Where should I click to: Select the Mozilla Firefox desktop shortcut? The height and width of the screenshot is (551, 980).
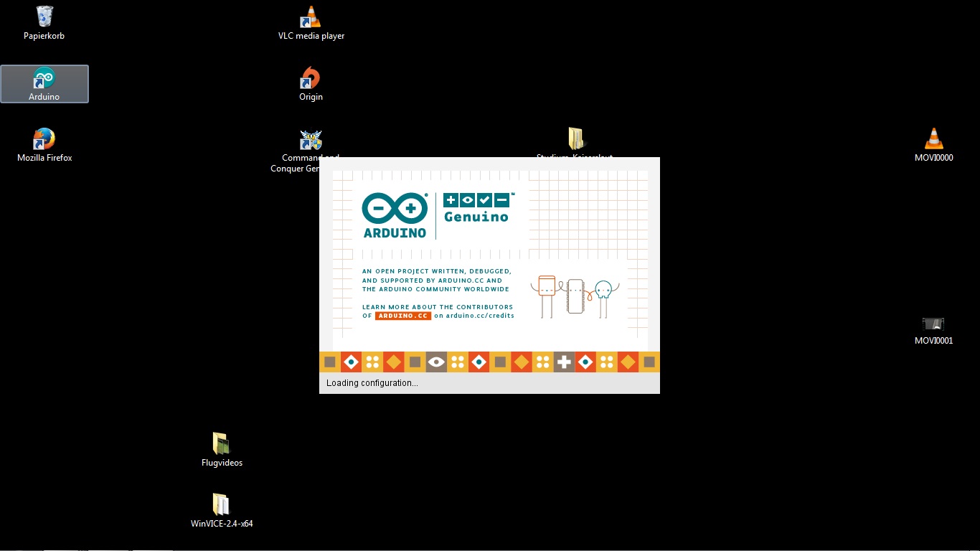click(x=44, y=145)
